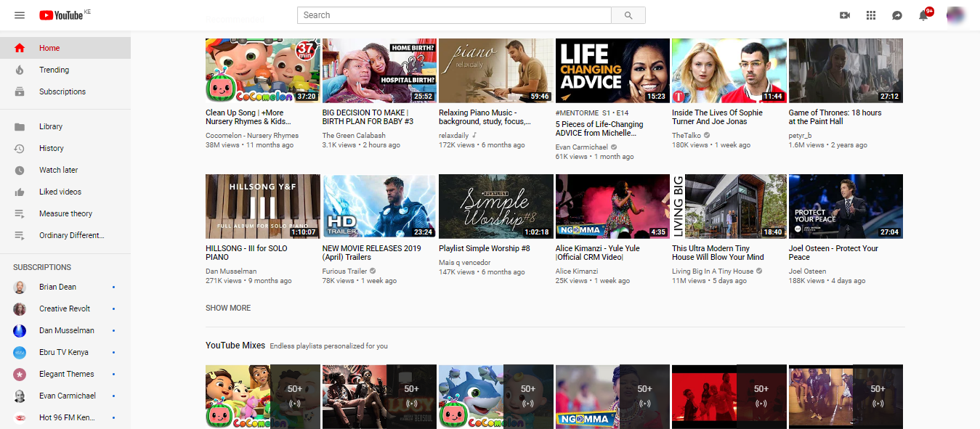Viewport: 980px width, 429px height.
Task: Open Living Big In A Tiny House channel
Action: pos(713,271)
